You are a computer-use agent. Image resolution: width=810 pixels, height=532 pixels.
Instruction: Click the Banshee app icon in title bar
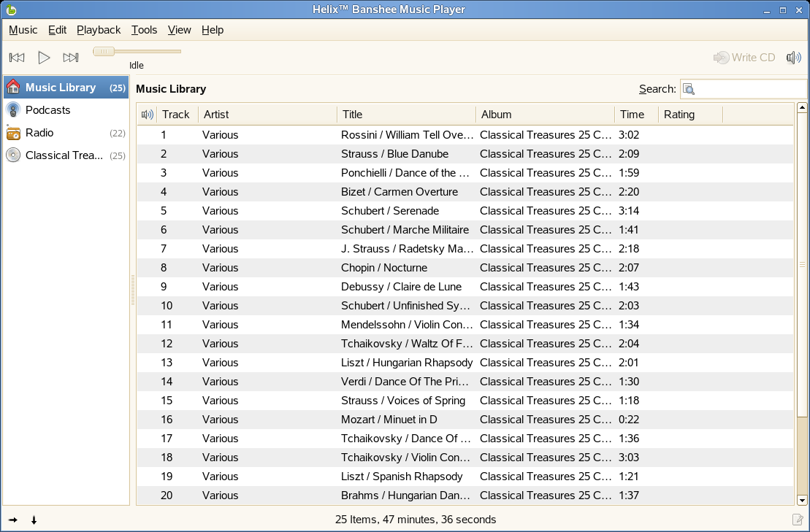[x=11, y=9]
